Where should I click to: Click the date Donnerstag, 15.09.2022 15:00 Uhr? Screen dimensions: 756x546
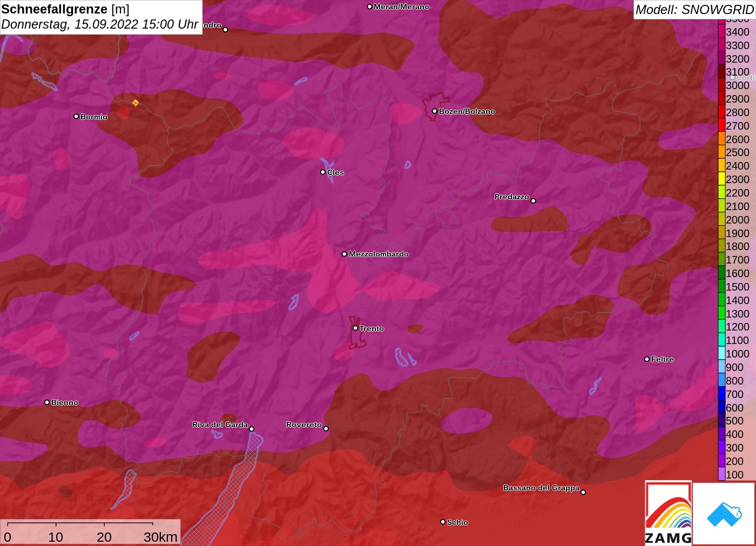pyautogui.click(x=100, y=24)
